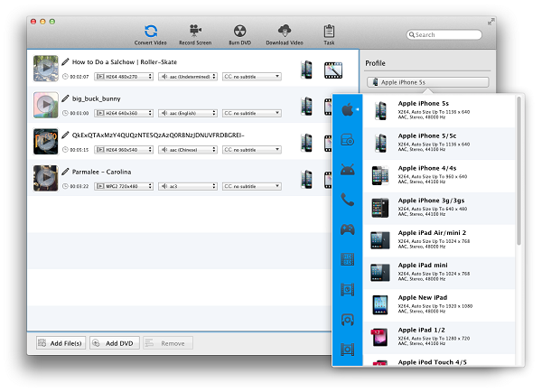Screen dimensions: 542x392
Task: Open subtitle dropdown for big_buck_bunny
Action: coord(252,113)
